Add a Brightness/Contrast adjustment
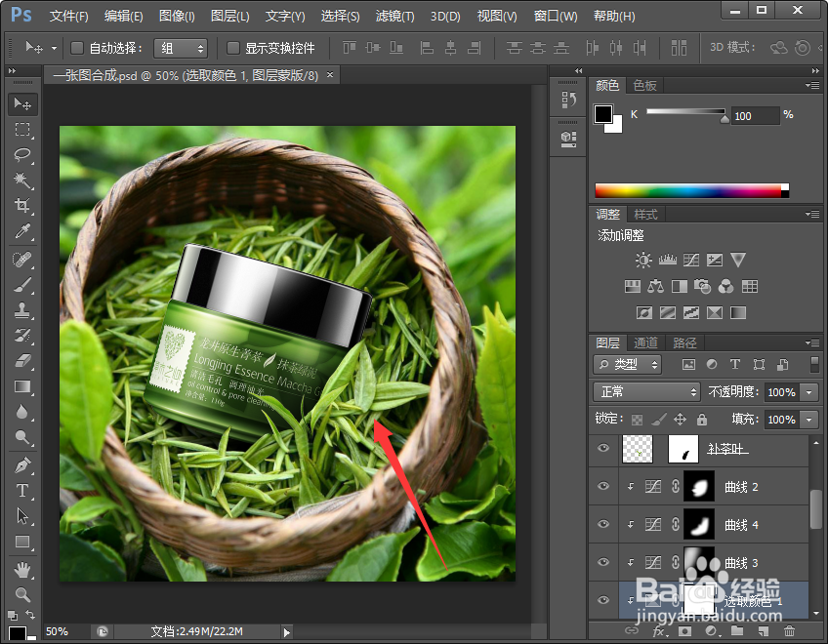The height and width of the screenshot is (644, 828). pyautogui.click(x=643, y=260)
